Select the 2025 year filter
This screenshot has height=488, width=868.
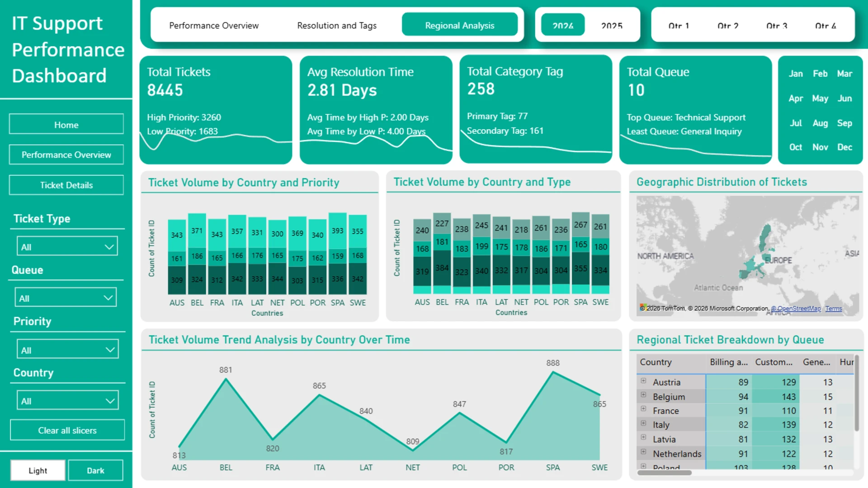[612, 25]
